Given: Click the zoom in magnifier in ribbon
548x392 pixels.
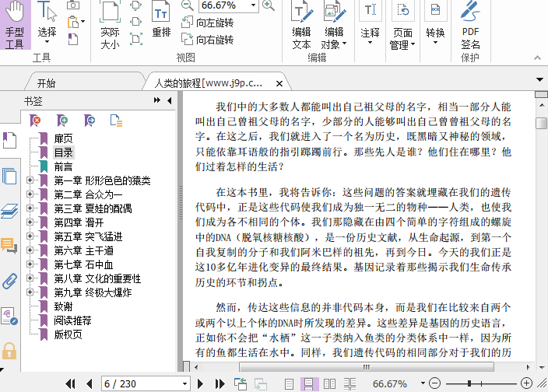Looking at the screenshot, I should tap(269, 5).
